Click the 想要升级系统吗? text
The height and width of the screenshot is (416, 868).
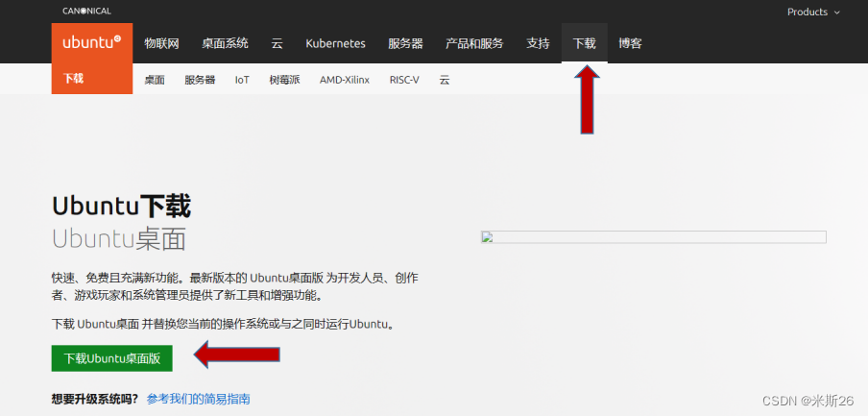[x=95, y=399]
